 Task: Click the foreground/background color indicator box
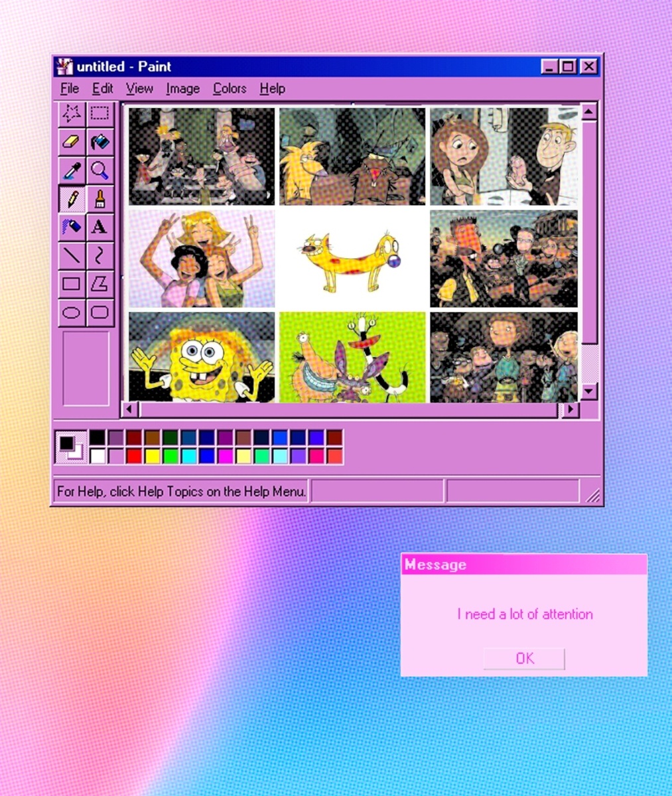click(x=70, y=446)
